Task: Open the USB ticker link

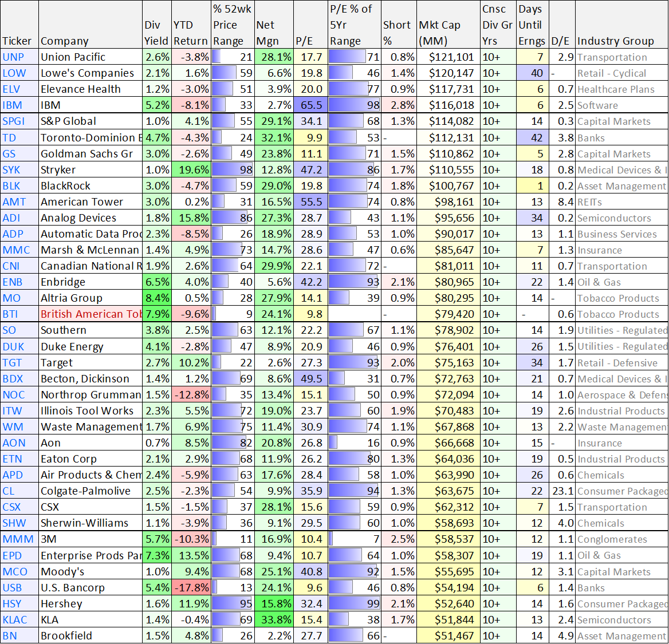Action: click(12, 588)
